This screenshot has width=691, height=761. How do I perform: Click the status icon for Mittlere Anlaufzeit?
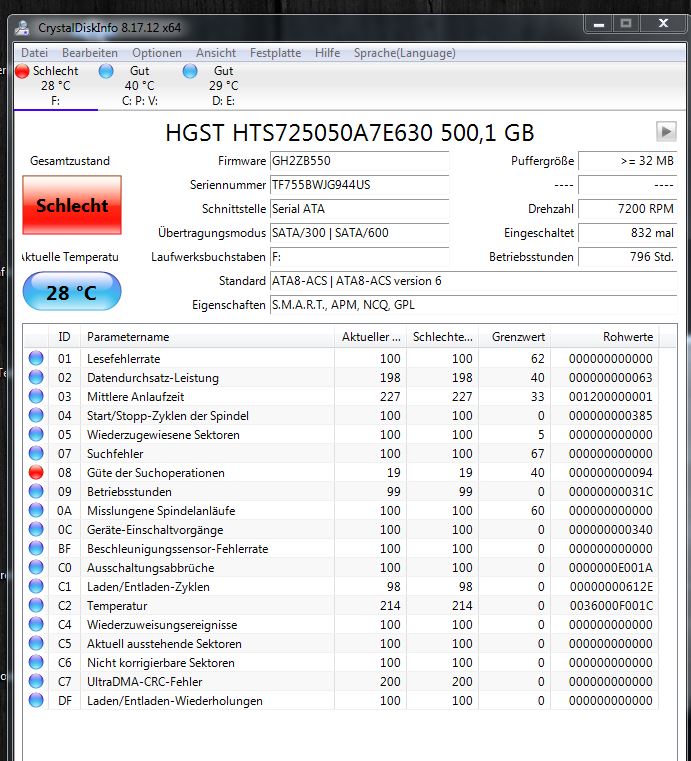[36, 396]
